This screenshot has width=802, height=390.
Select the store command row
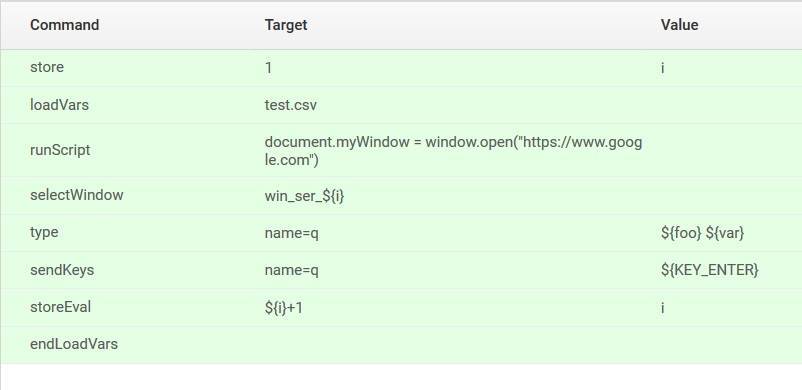coord(401,68)
